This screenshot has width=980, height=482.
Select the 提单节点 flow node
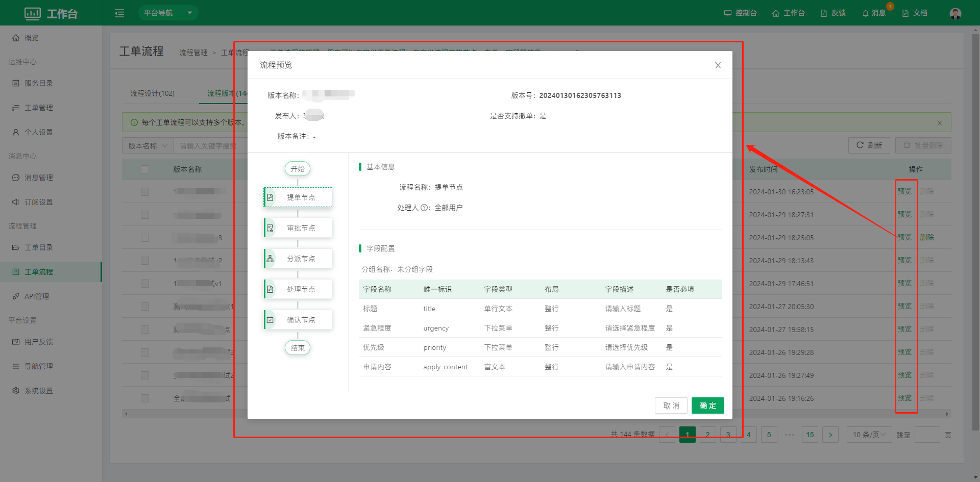point(298,197)
